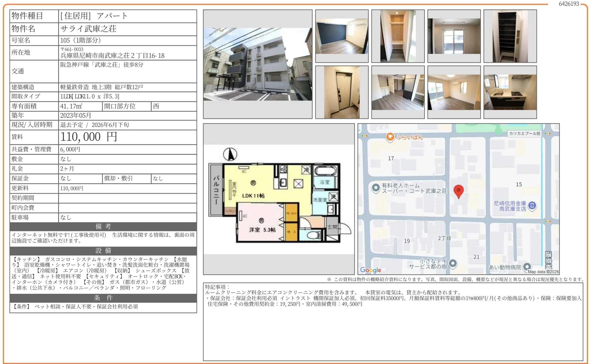The width and height of the screenshot is (592, 364).
Task: Click the LDK 11帖 room on floor plan
Action: 253,195
